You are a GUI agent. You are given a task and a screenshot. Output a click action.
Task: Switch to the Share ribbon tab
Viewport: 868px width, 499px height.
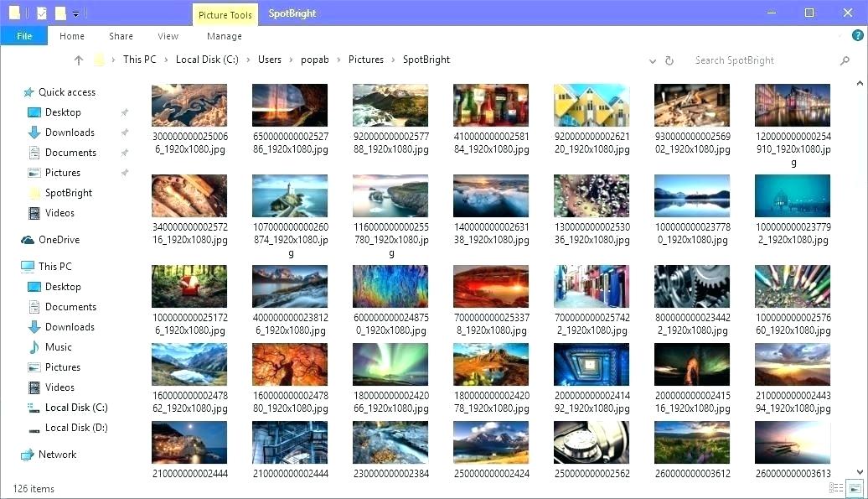[x=121, y=36]
